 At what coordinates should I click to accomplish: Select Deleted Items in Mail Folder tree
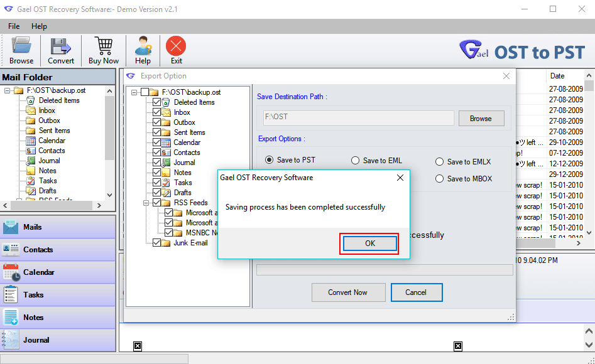[59, 100]
